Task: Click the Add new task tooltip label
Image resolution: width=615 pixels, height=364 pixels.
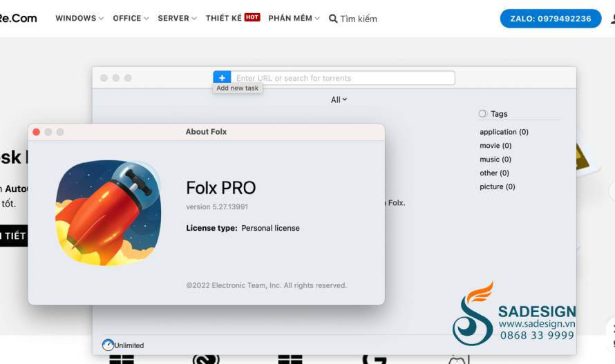Action: click(237, 88)
